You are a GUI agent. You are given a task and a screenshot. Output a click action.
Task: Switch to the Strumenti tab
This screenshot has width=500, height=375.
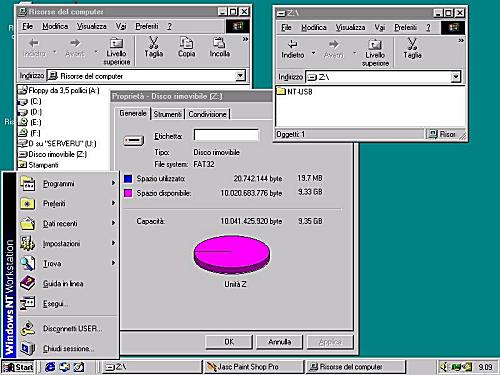click(167, 114)
